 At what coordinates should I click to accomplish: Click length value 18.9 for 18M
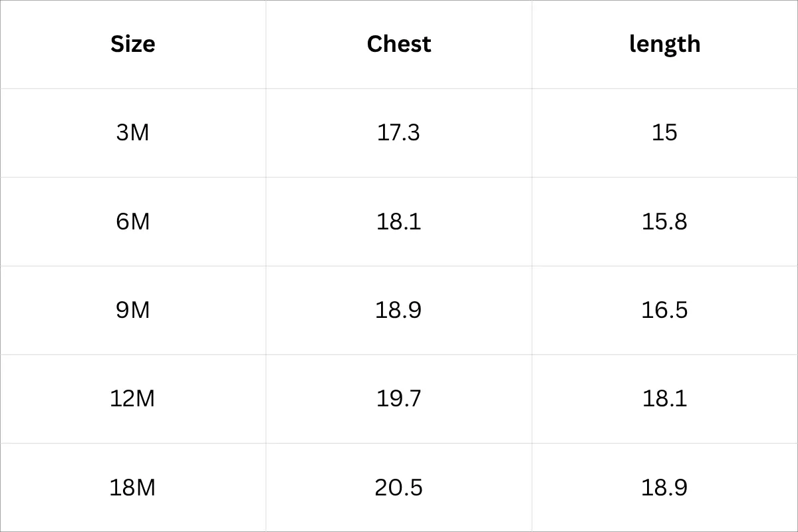(664, 487)
